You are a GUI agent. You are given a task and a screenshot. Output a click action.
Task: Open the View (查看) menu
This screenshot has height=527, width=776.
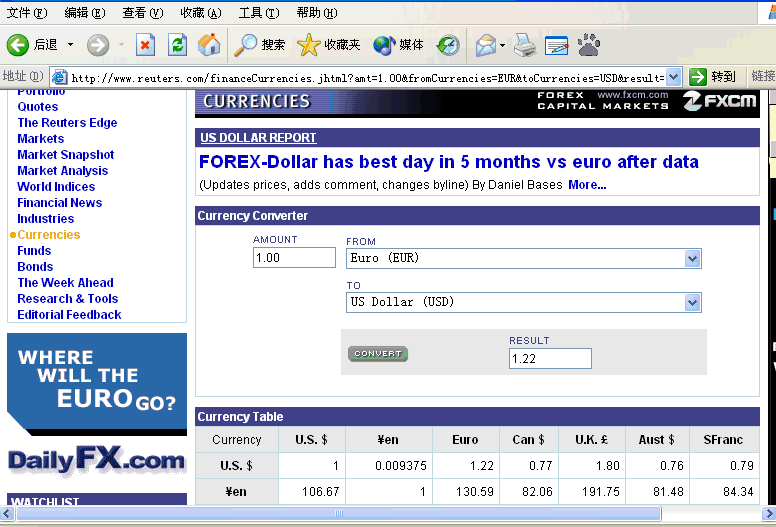tap(143, 13)
